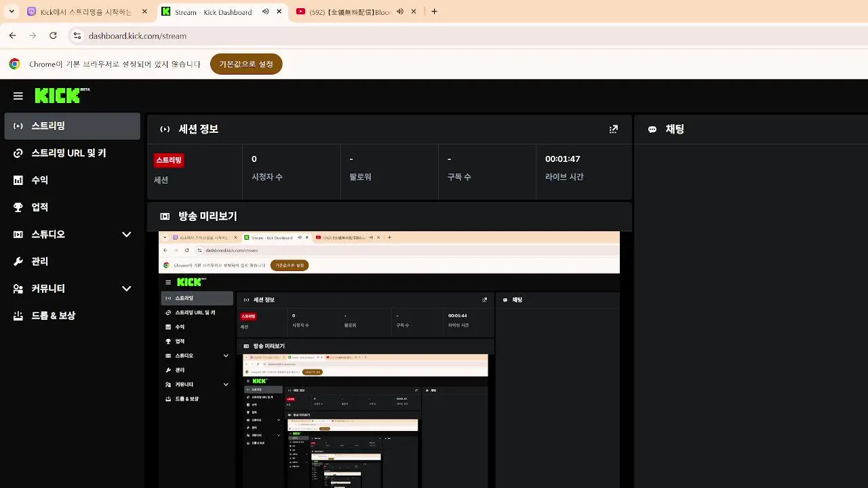The width and height of the screenshot is (868, 488).
Task: Switch to the Stream - Kick Dashboard tab
Action: (222, 12)
